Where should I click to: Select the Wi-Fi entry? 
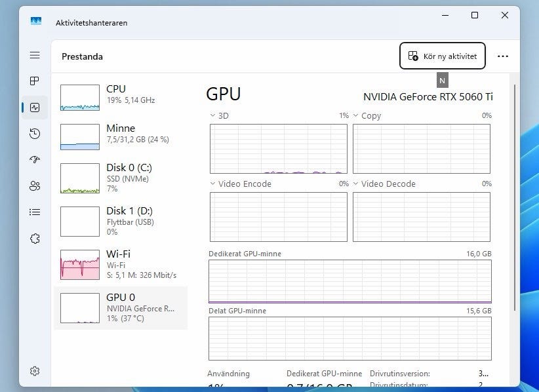point(121,265)
